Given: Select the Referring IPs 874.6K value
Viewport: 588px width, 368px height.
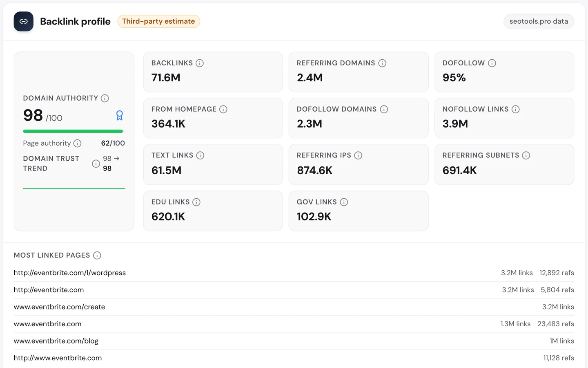Looking at the screenshot, I should [314, 171].
